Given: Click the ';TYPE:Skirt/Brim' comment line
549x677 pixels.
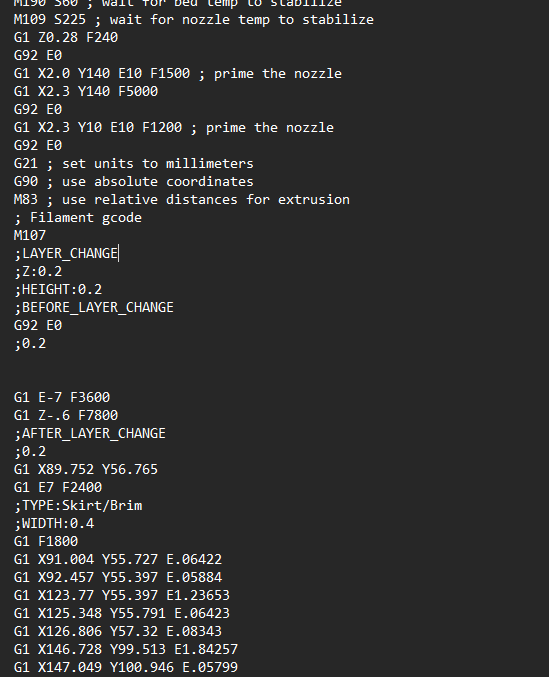Looking at the screenshot, I should point(78,506).
